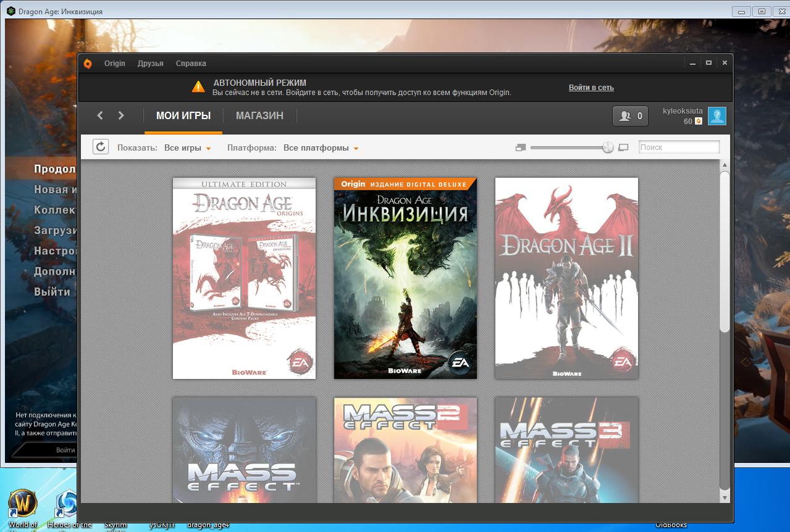Click the large tiles icon right of slider
Screen dimensions: 790x532
[623, 148]
